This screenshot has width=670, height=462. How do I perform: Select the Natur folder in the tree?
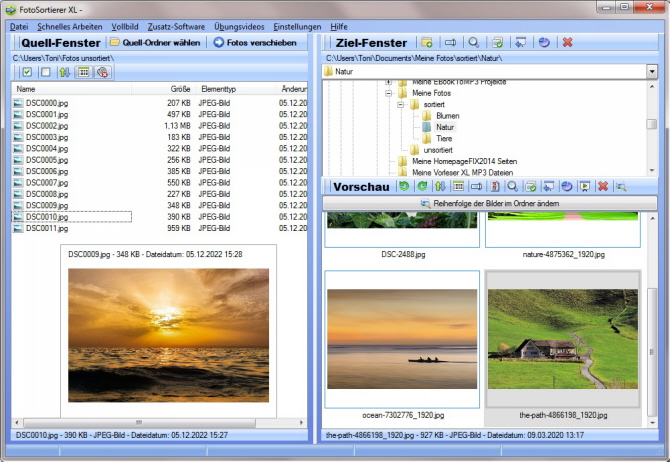(x=444, y=127)
